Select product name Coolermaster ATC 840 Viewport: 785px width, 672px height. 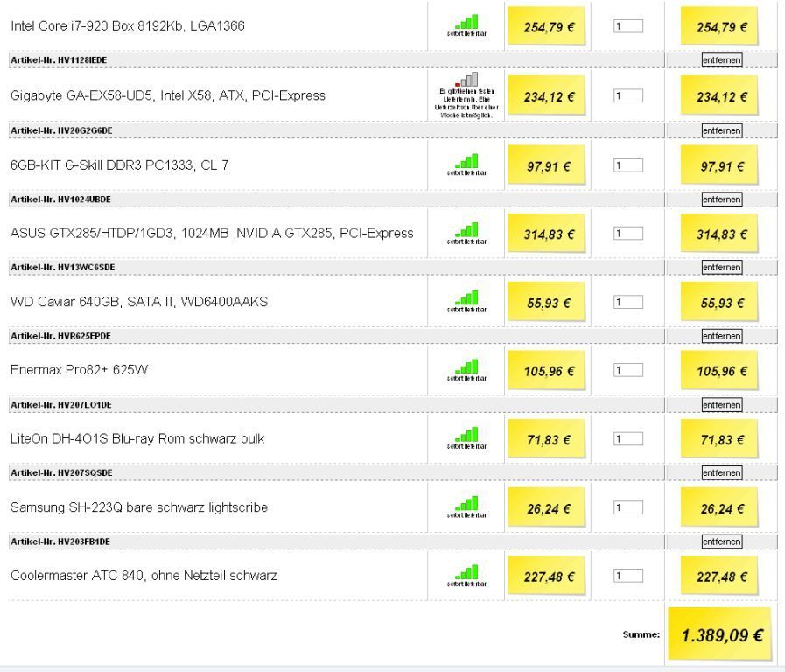point(144,576)
